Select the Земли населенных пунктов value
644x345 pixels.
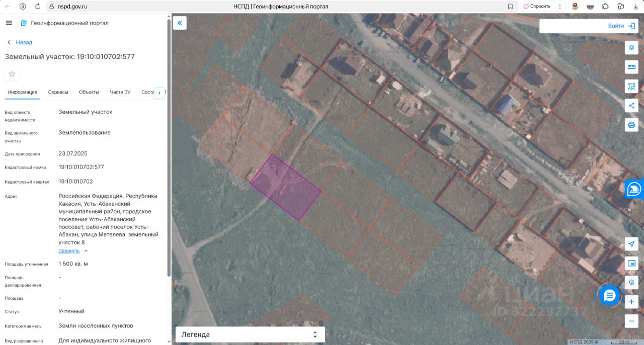(x=96, y=326)
